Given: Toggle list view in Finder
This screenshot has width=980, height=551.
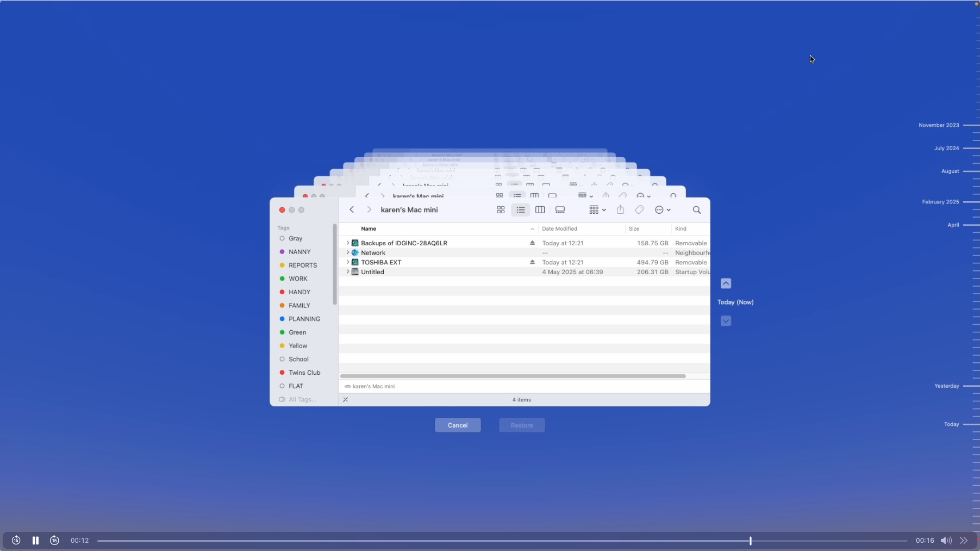Looking at the screenshot, I should tap(520, 210).
